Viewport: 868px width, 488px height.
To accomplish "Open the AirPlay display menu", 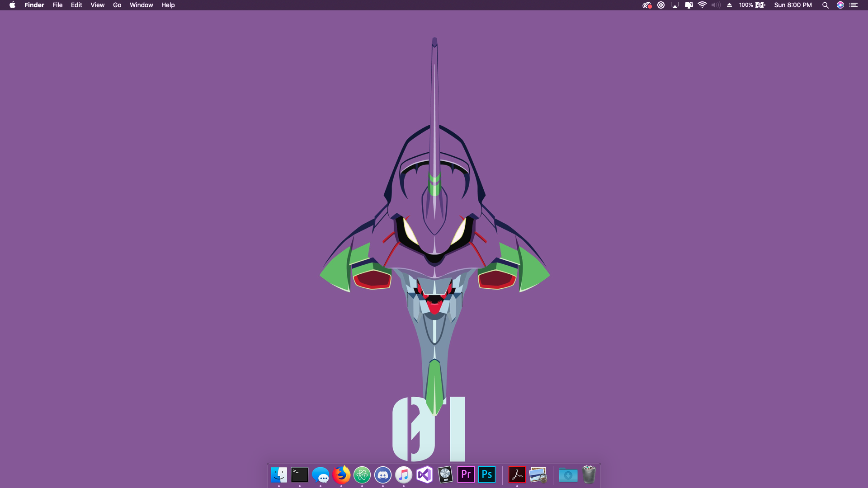I will 675,5.
